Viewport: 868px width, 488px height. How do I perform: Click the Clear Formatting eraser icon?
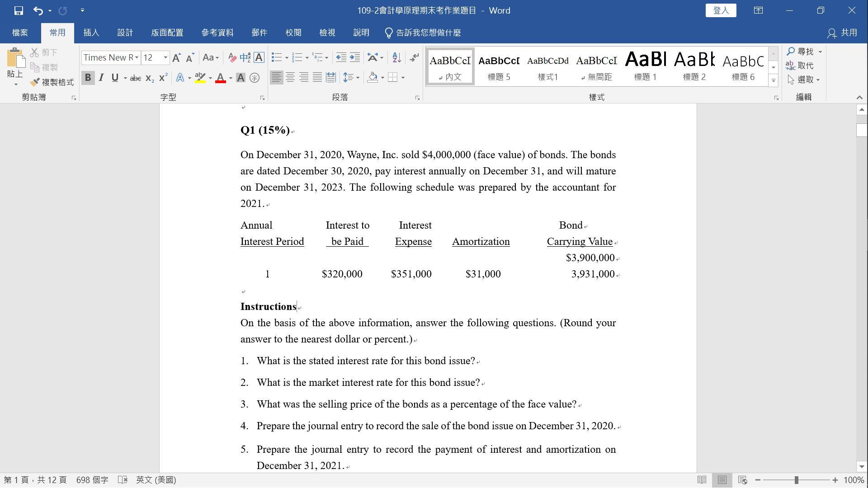pyautogui.click(x=232, y=57)
